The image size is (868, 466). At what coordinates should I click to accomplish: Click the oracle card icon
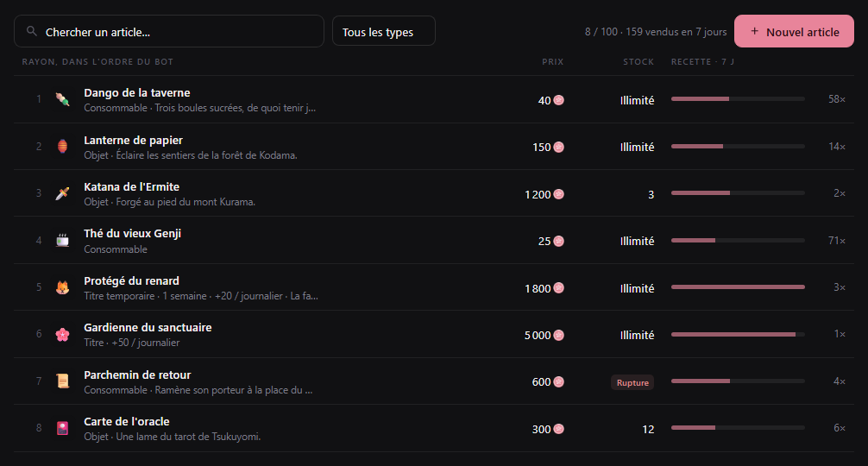click(x=62, y=428)
